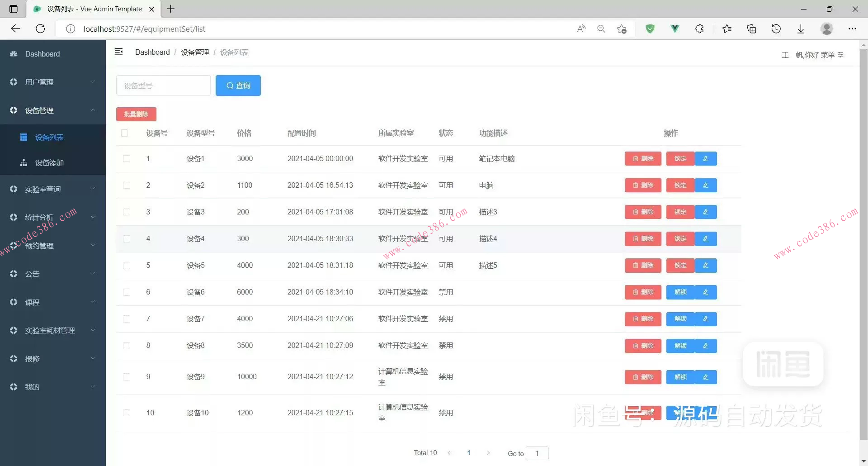The image size is (868, 466).
Task: Check the checkbox beside 设备10
Action: pyautogui.click(x=127, y=413)
